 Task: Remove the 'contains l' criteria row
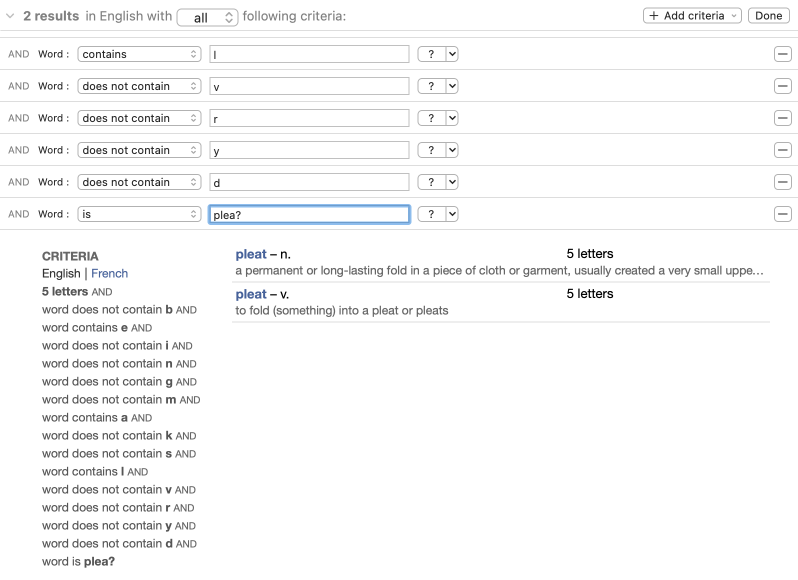point(782,54)
